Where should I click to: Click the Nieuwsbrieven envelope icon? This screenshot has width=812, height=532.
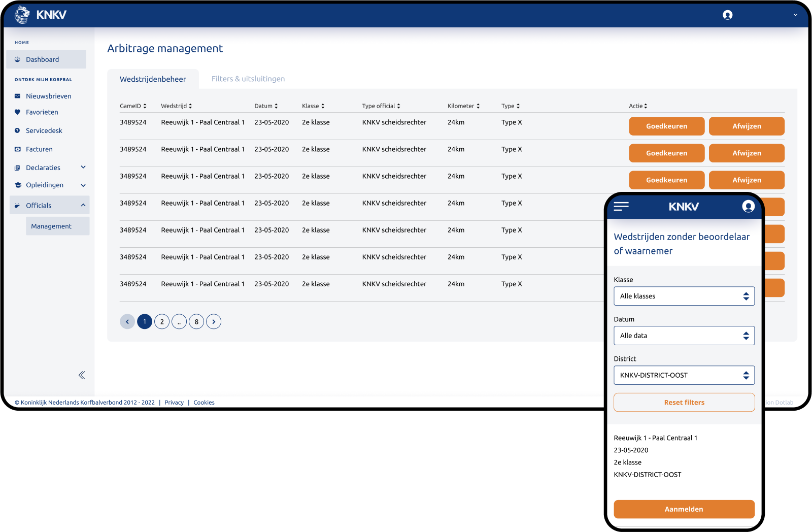pyautogui.click(x=17, y=96)
